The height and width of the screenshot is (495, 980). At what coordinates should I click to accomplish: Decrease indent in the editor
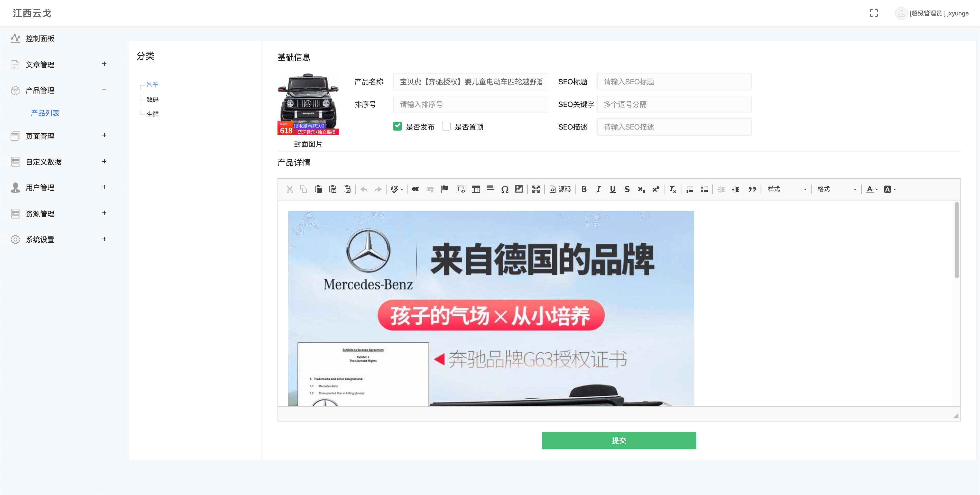coord(721,189)
